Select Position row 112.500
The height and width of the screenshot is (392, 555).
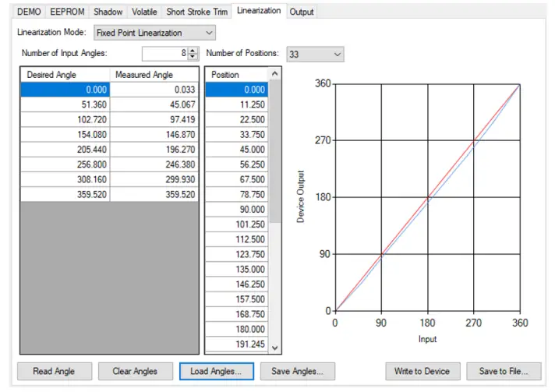[x=237, y=239]
